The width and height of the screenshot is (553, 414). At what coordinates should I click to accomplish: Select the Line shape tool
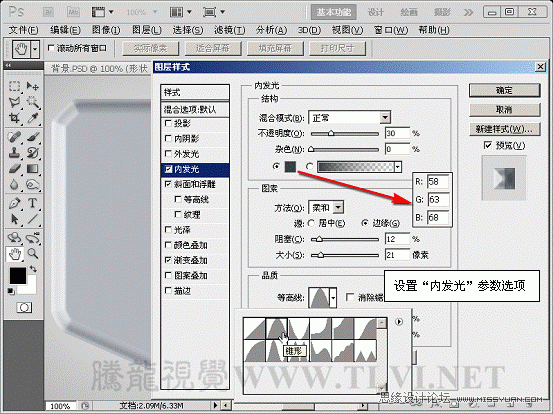pyautogui.click(x=33, y=219)
